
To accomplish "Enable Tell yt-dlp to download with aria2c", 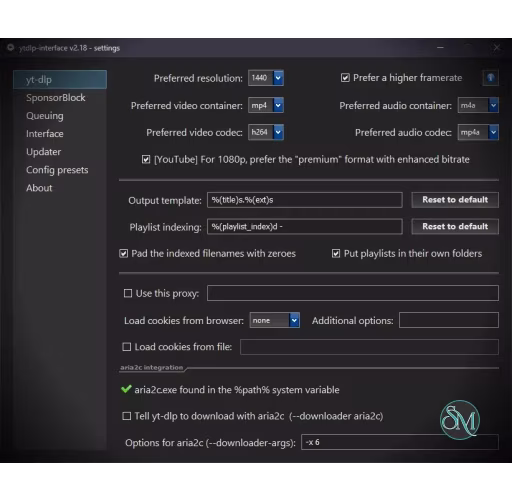I will pos(127,416).
